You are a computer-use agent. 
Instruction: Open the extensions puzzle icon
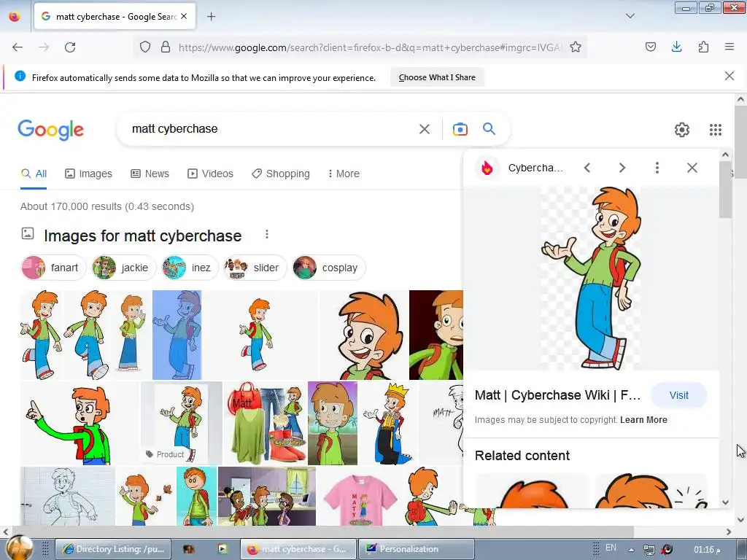(x=703, y=47)
